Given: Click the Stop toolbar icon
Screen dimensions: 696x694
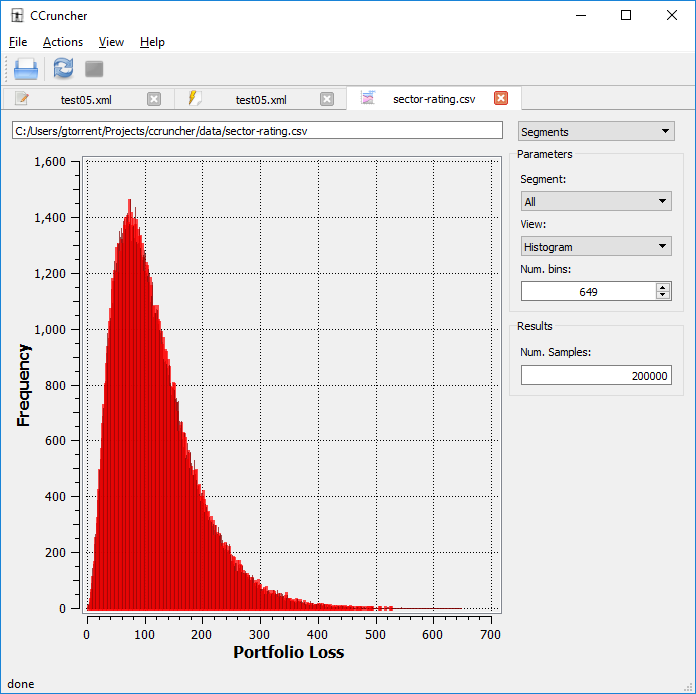Looking at the screenshot, I should [x=94, y=69].
